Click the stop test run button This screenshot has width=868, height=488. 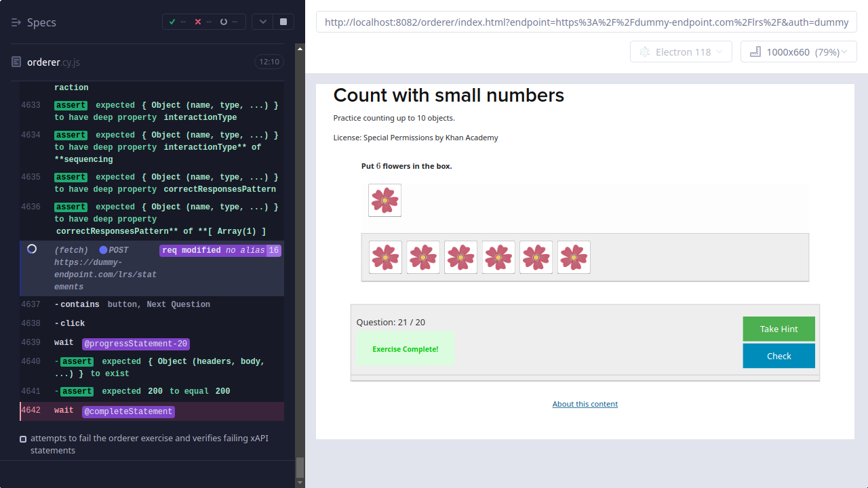pos(283,22)
